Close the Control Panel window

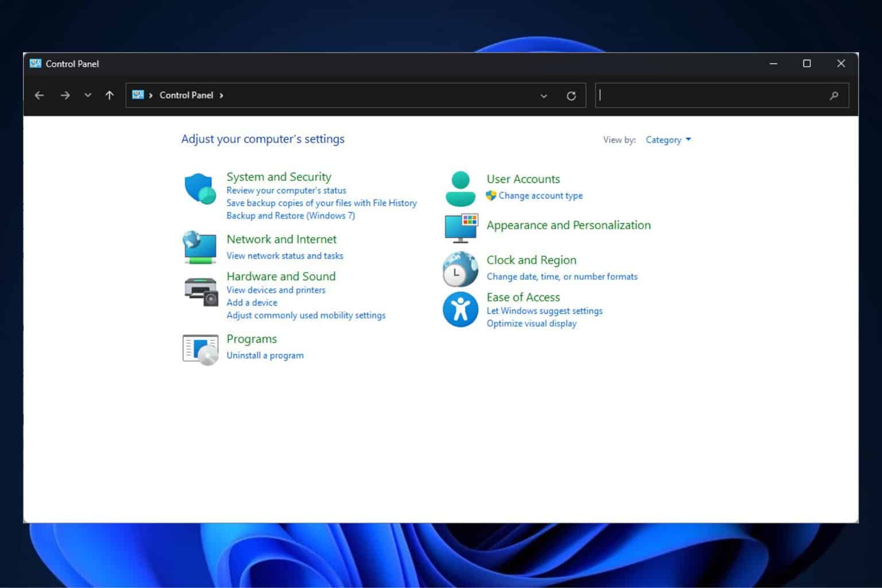841,64
